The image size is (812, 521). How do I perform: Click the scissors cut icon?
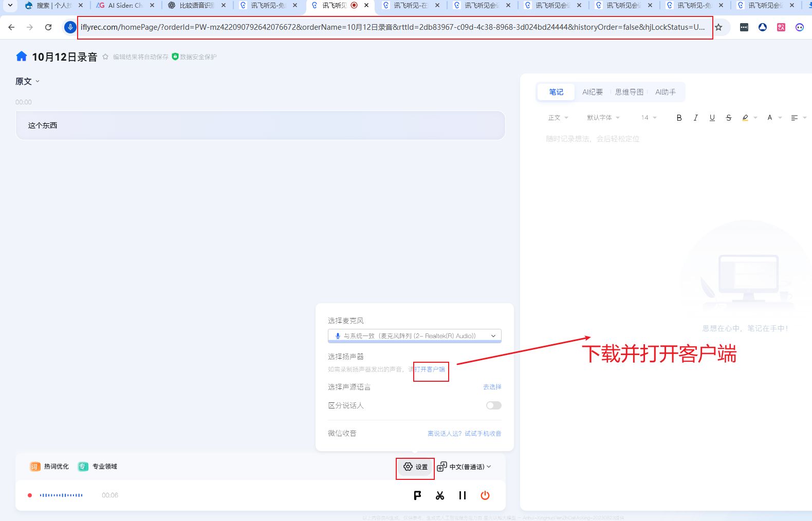pos(440,495)
